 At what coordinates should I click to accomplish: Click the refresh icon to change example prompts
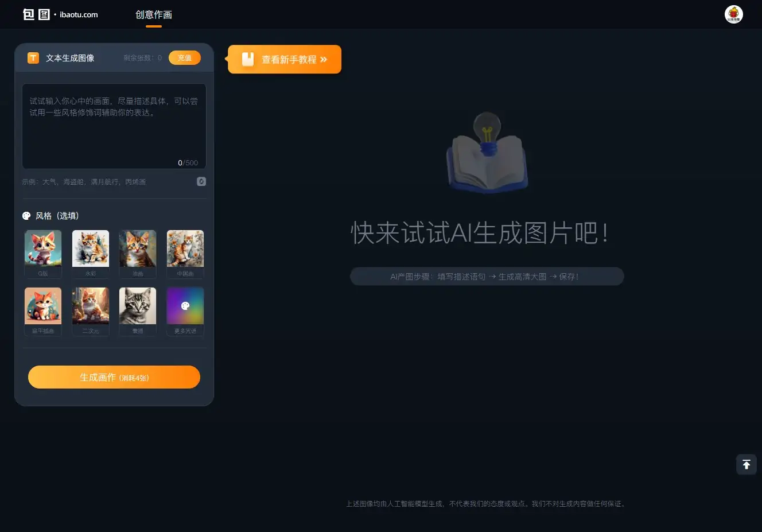click(201, 181)
